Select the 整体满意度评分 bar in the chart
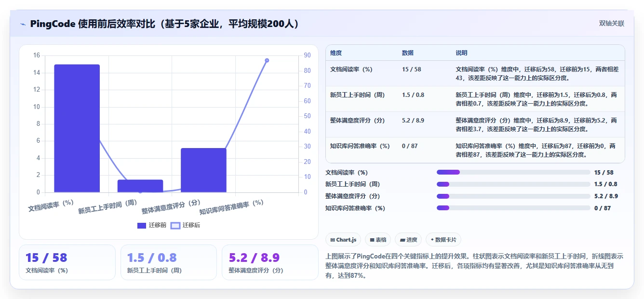 point(203,170)
